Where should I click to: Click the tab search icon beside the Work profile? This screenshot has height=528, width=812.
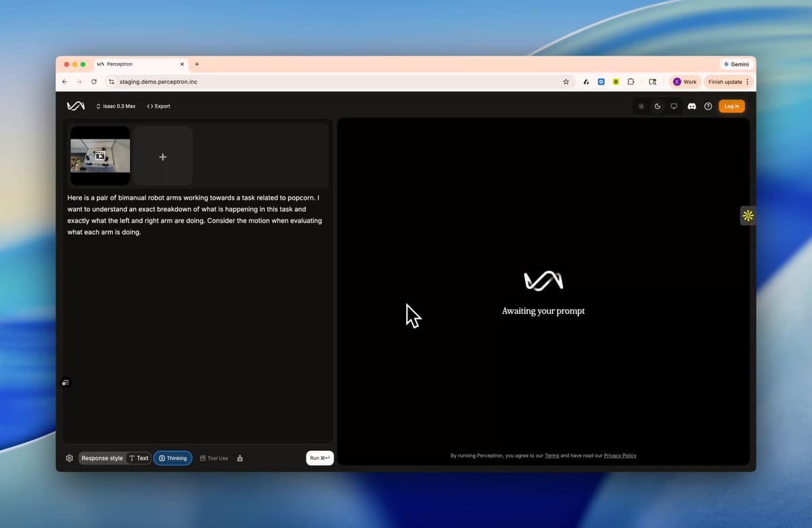pyautogui.click(x=652, y=81)
